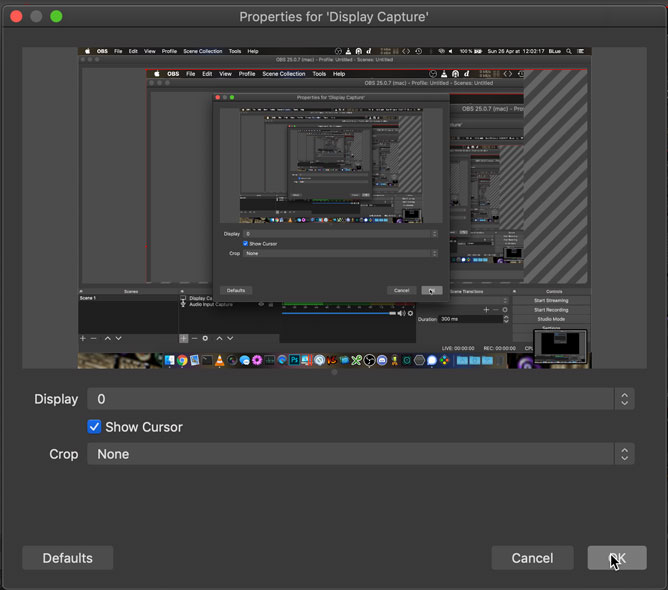The image size is (668, 590).
Task: Click the display capture preview area
Action: point(334,208)
